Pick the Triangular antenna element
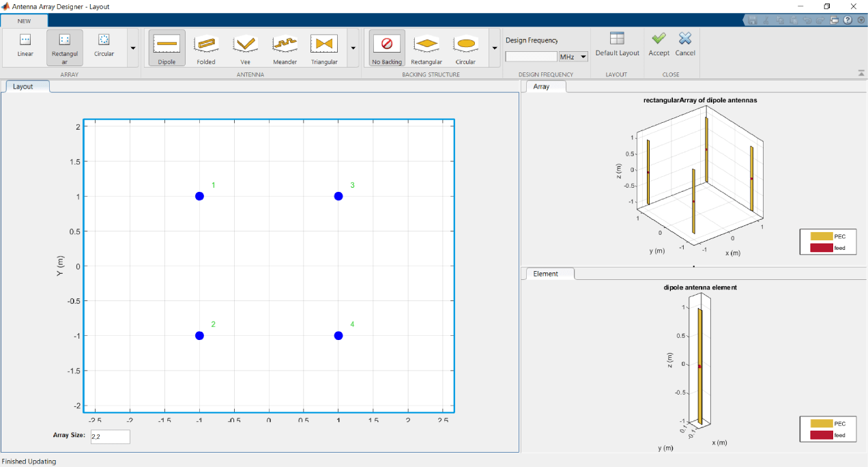 click(324, 46)
